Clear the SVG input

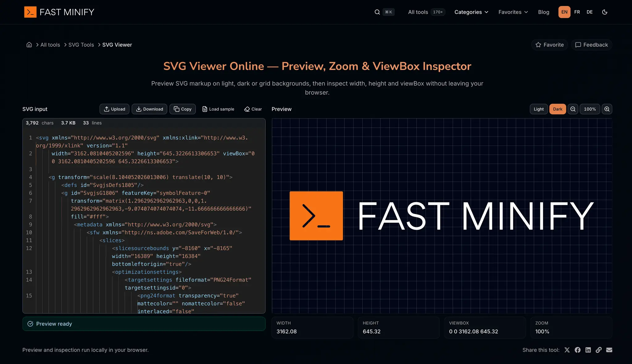pos(253,109)
